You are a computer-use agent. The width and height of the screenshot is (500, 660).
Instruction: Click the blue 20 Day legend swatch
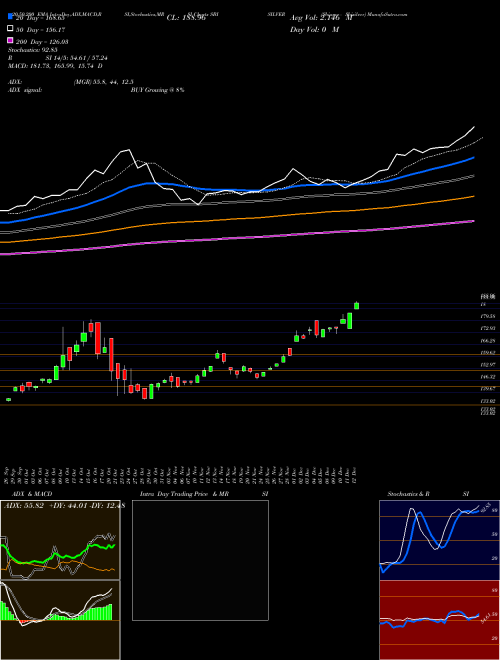coord(11,16)
